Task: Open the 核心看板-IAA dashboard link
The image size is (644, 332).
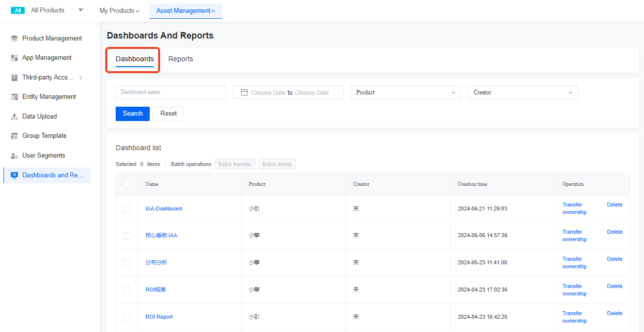Action: (161, 236)
